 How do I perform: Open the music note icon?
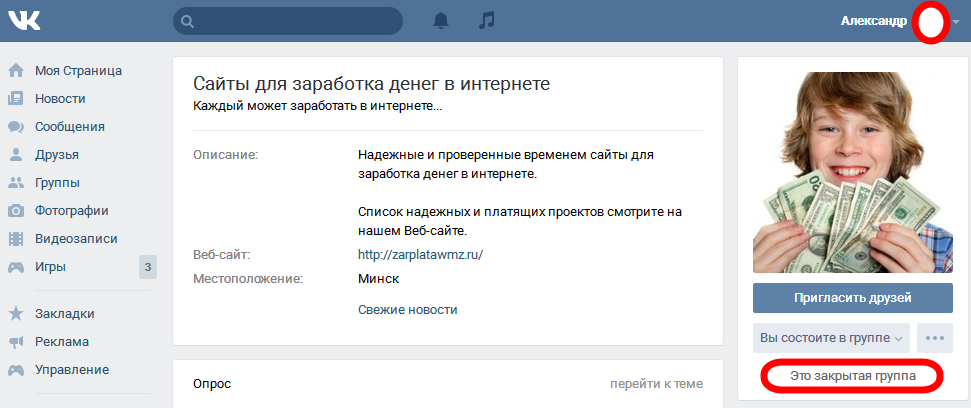point(487,21)
